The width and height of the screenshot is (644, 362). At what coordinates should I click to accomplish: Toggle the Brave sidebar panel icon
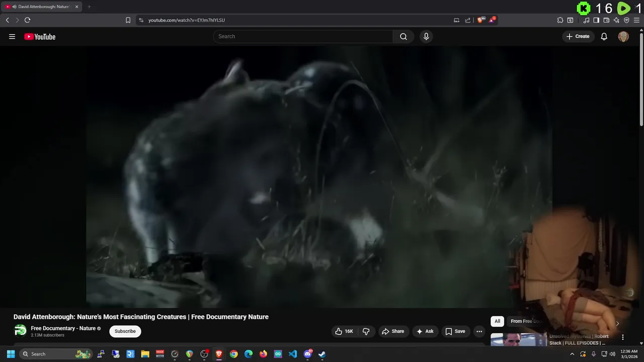pyautogui.click(x=596, y=20)
